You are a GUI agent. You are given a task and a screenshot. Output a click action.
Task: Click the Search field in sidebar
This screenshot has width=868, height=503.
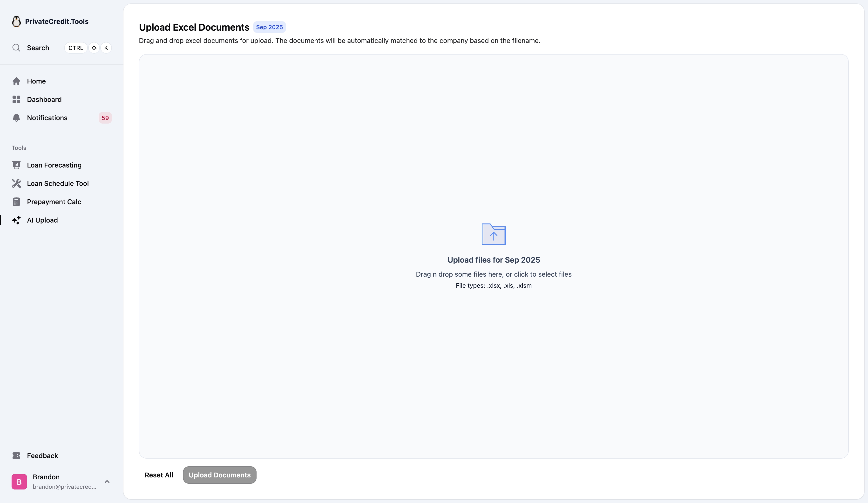coord(38,48)
